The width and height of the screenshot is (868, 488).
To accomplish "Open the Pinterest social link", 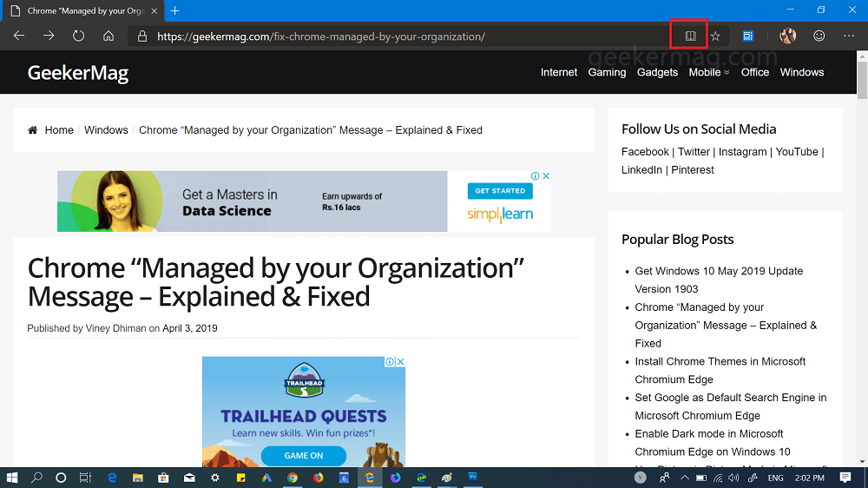I will click(693, 170).
